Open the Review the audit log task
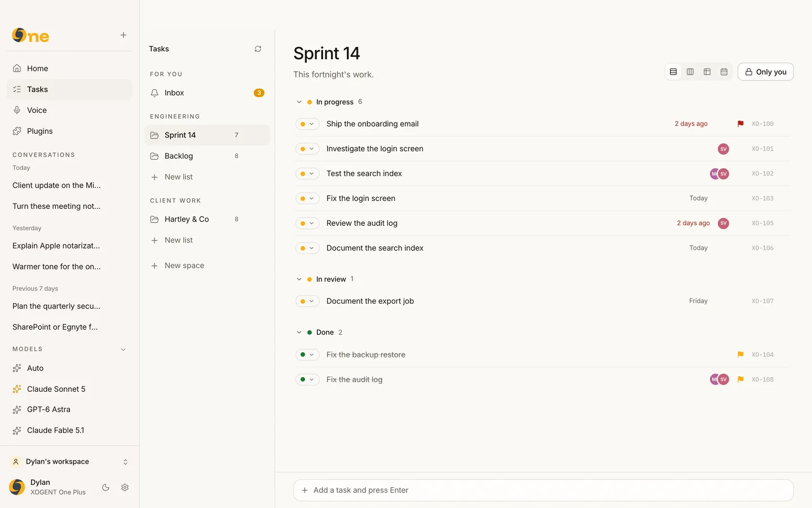 pos(362,224)
